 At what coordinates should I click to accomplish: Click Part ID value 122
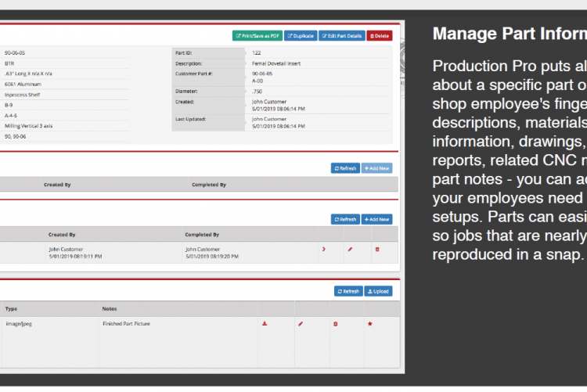[x=257, y=52]
